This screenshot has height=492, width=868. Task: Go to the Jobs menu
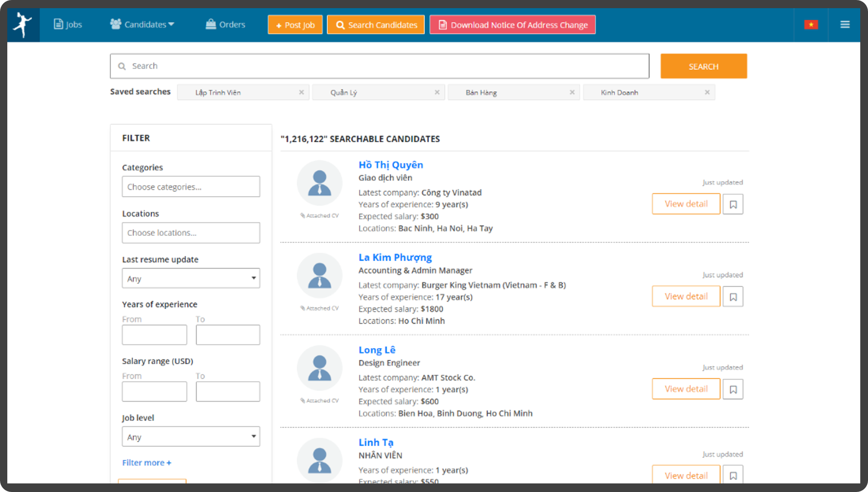coord(68,24)
